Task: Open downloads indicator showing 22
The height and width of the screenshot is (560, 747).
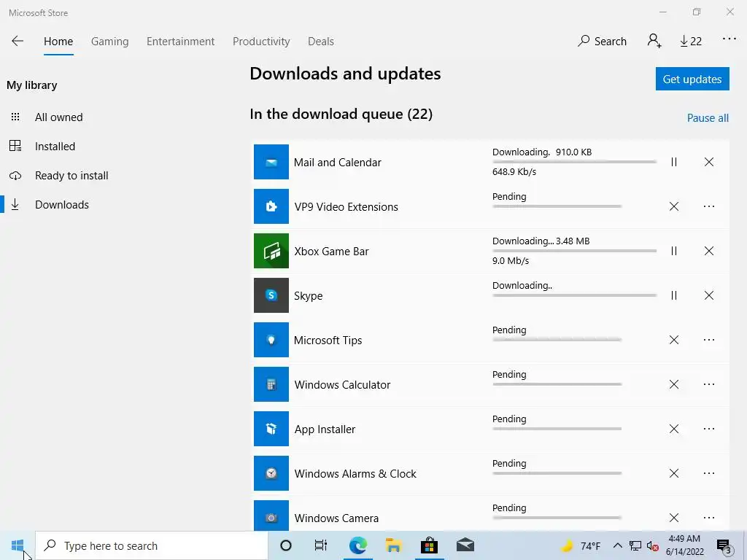Action: tap(691, 42)
